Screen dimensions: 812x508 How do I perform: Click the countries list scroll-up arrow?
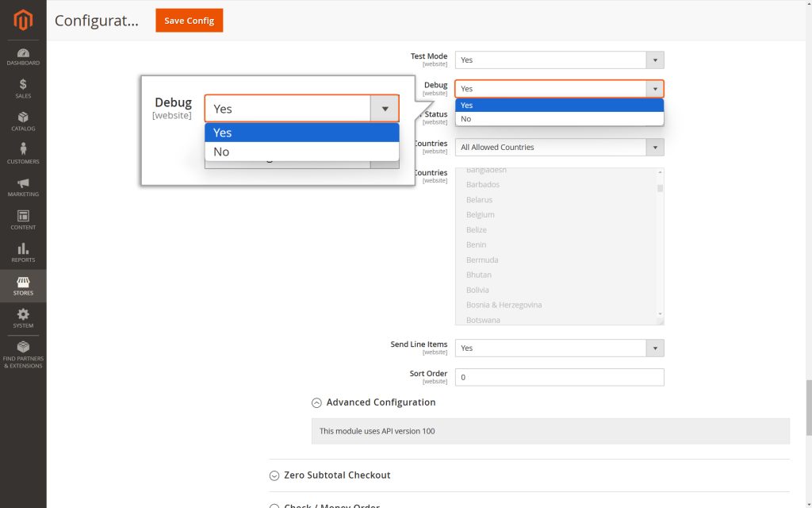tap(660, 172)
